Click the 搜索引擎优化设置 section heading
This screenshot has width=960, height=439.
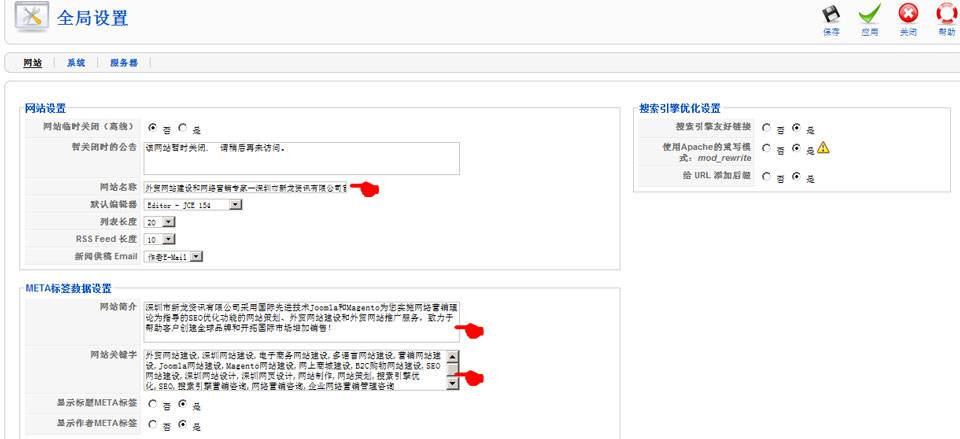(680, 108)
